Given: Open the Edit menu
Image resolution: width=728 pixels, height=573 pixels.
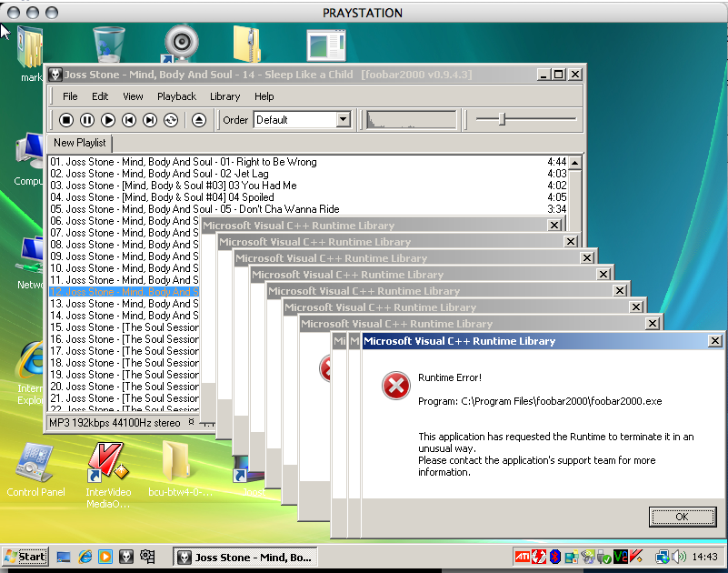Looking at the screenshot, I should click(100, 96).
